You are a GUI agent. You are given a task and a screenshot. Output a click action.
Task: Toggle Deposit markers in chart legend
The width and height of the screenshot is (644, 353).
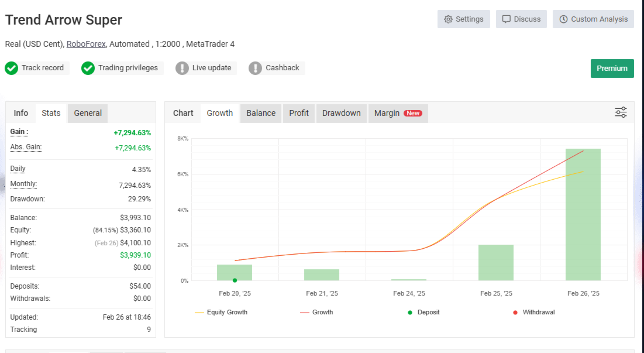423,313
